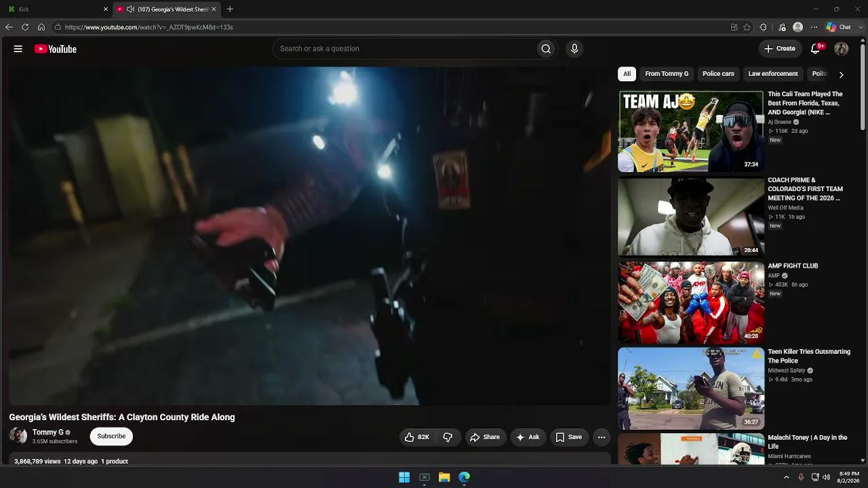Viewport: 868px width, 488px height.
Task: Close the Kick tab
Action: 106,9
